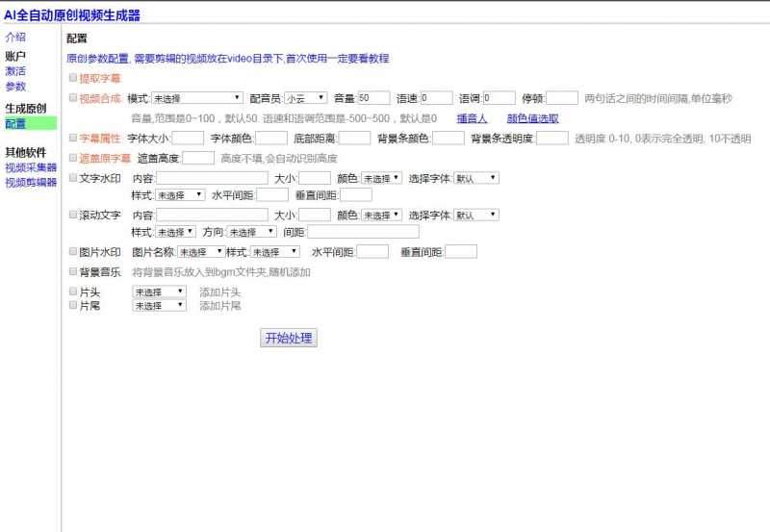The height and width of the screenshot is (532, 770).
Task: Open the 文字水印 颜色 dropdown
Action: coord(381,178)
